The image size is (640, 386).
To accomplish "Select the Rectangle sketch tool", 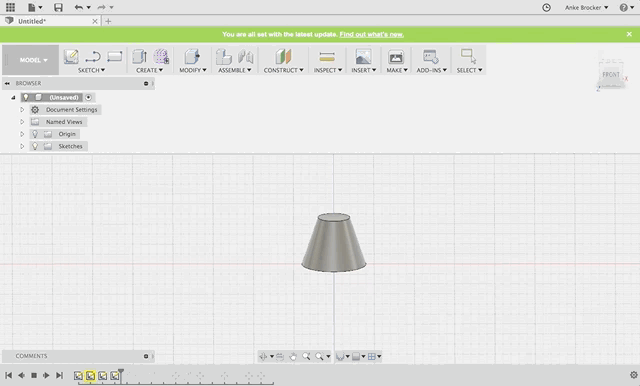I will (115, 56).
